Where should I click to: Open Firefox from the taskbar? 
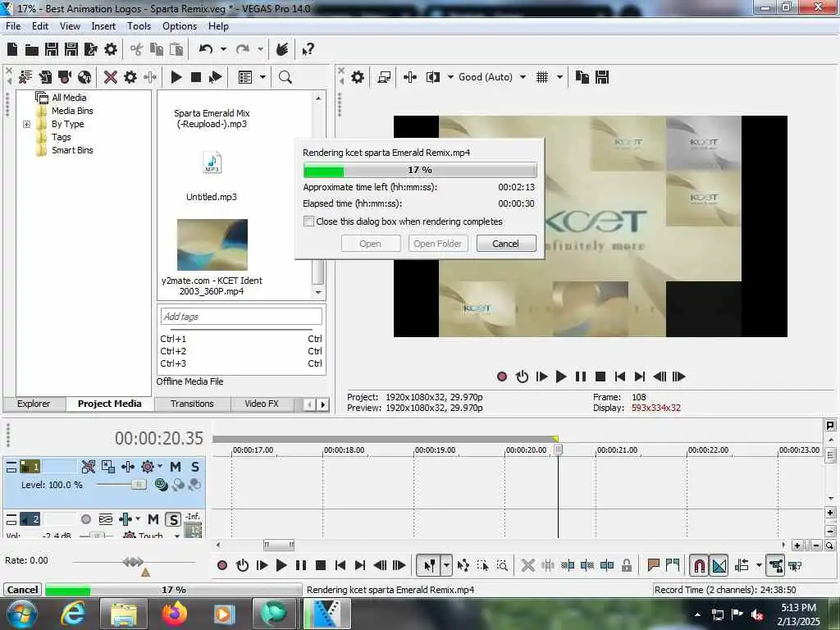point(175,614)
